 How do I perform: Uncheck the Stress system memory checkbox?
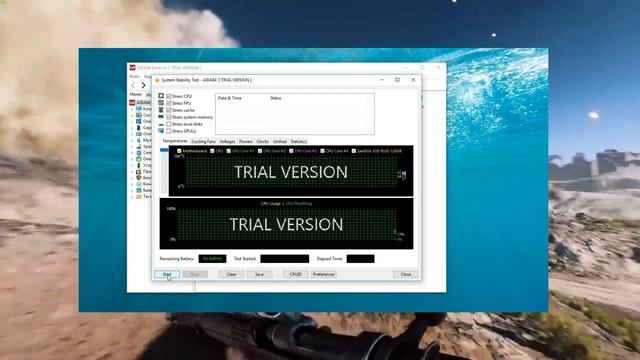pyautogui.click(x=169, y=117)
